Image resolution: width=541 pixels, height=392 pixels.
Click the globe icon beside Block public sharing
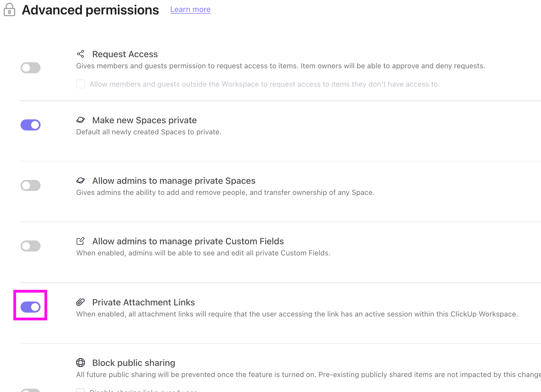tap(81, 363)
